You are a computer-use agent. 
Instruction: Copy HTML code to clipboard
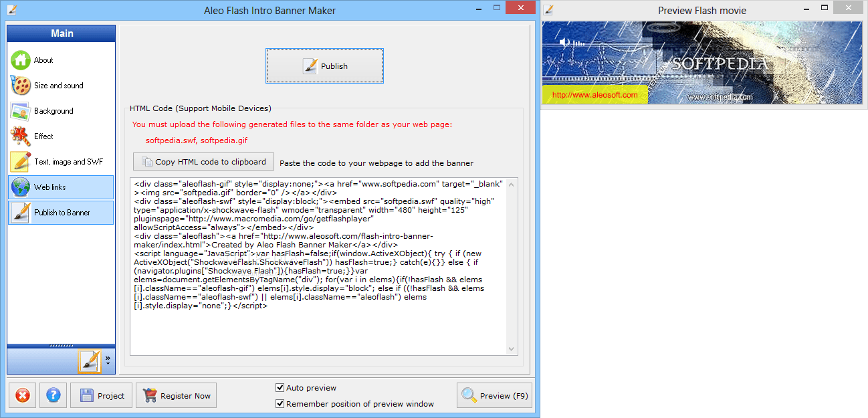203,161
